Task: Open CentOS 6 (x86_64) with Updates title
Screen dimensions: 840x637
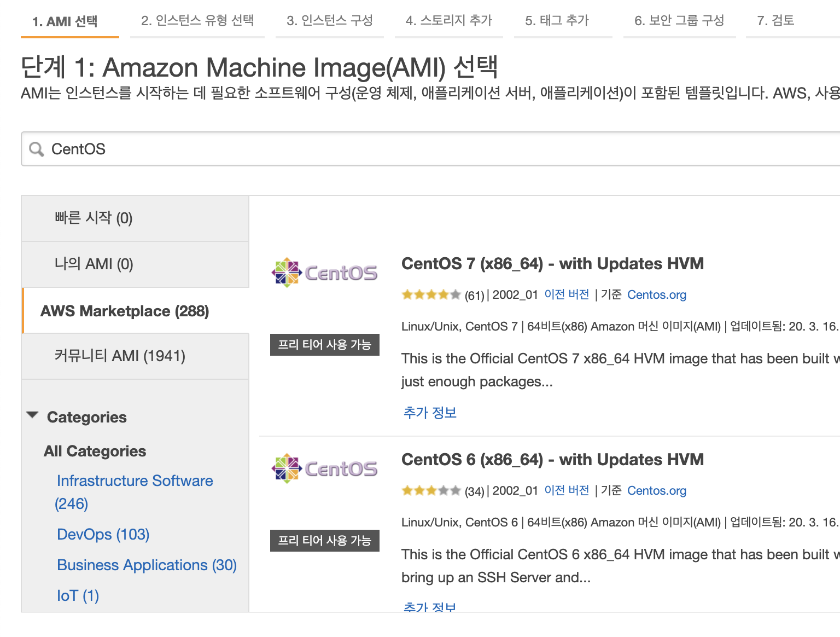Action: 552,460
